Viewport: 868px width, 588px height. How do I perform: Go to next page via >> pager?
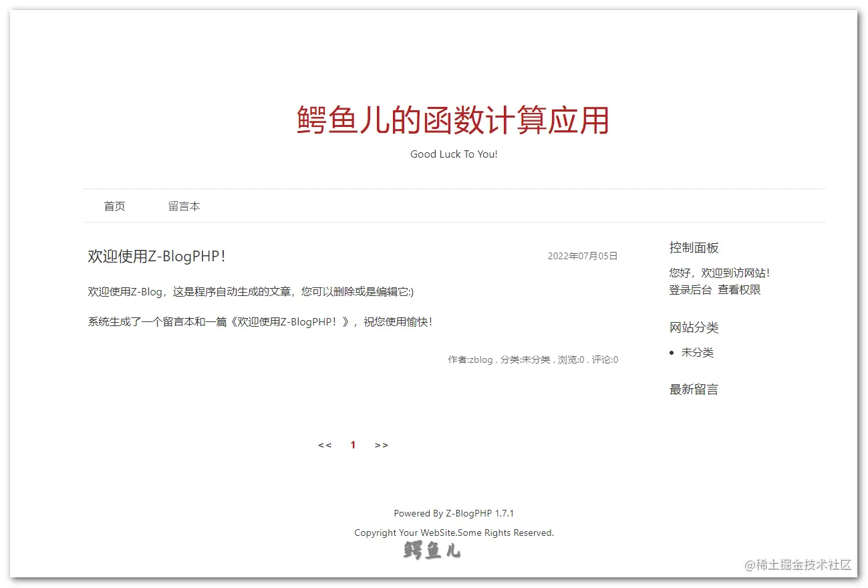382,445
